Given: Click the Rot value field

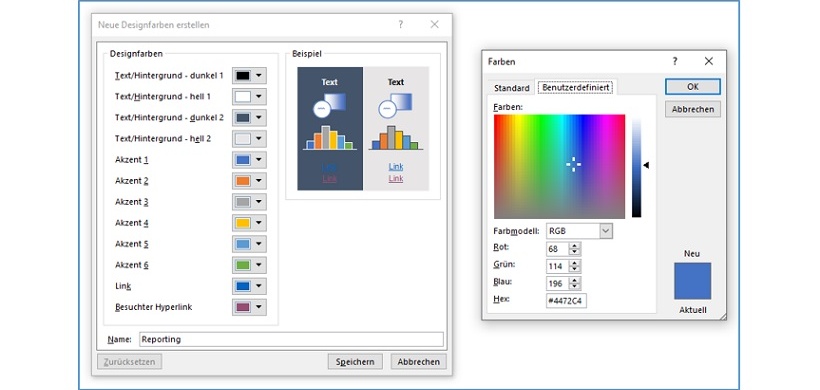Looking at the screenshot, I should (x=557, y=249).
